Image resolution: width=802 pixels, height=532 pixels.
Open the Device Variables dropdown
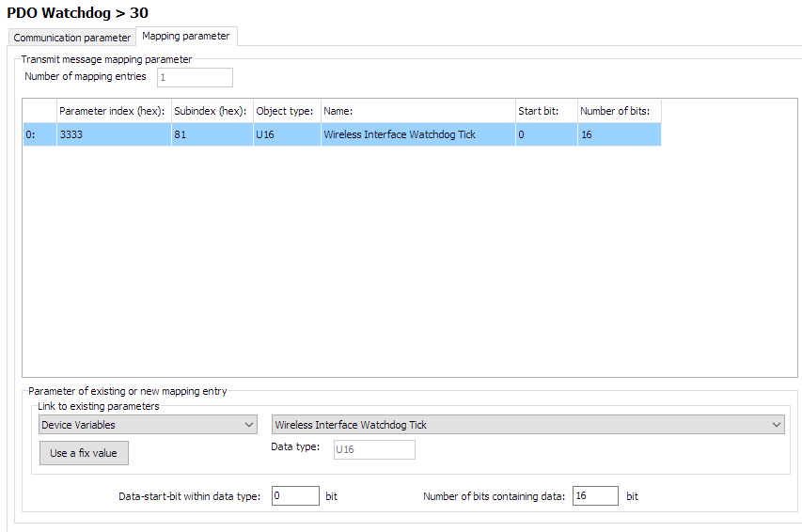pyautogui.click(x=148, y=425)
